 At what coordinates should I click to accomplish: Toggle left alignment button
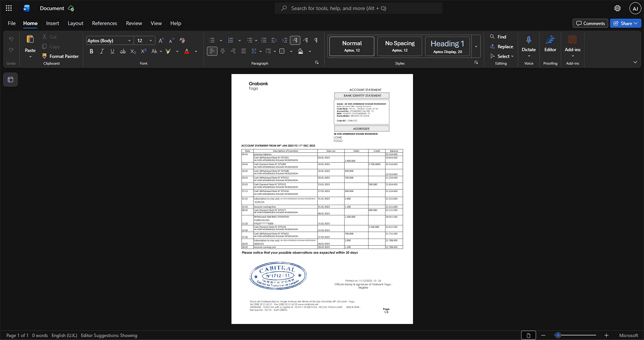[x=212, y=51]
